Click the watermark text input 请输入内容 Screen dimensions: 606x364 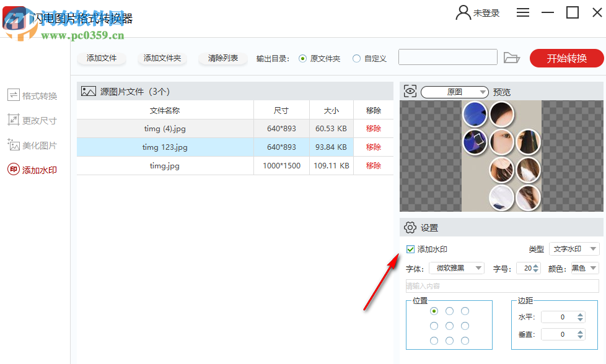click(x=502, y=285)
